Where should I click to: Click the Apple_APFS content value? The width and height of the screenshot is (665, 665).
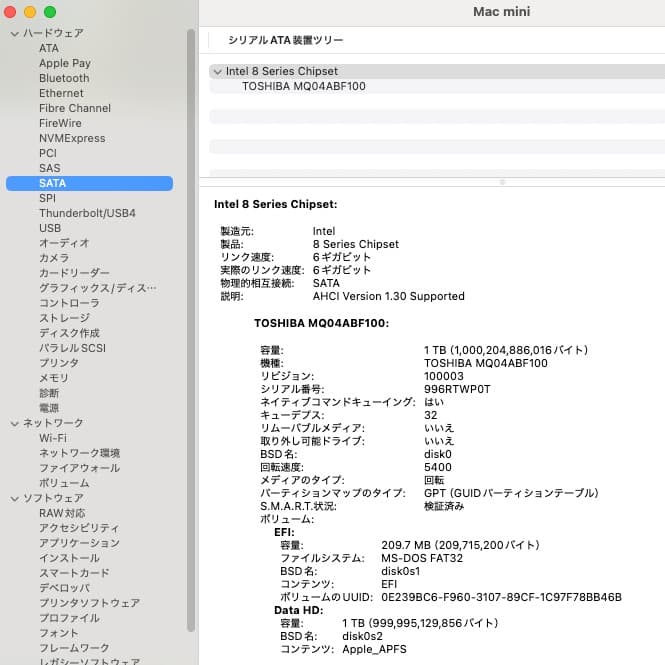374,649
